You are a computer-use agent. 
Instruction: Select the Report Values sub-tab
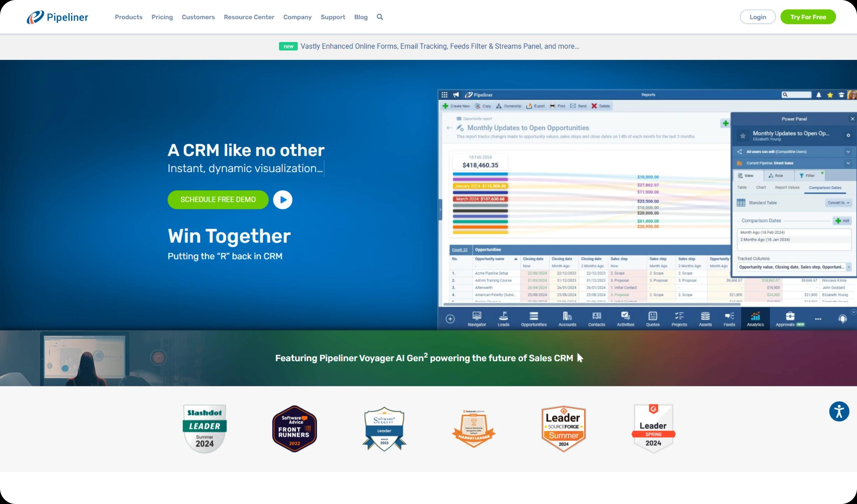[787, 188]
